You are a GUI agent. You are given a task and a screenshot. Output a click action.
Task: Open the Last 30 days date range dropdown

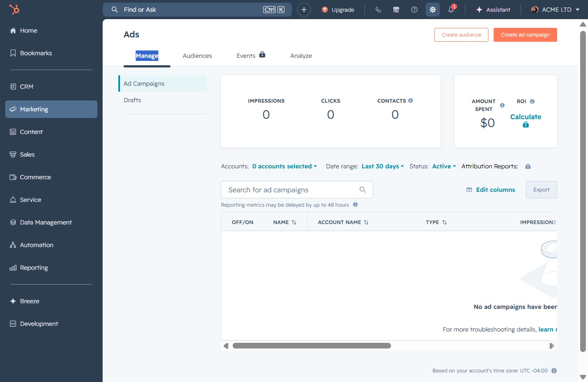383,166
